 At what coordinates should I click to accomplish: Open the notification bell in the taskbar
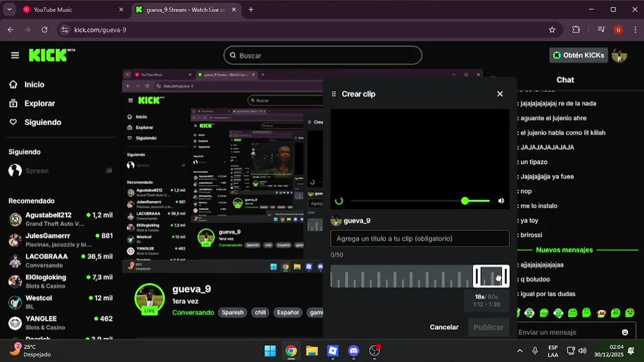pos(631,350)
